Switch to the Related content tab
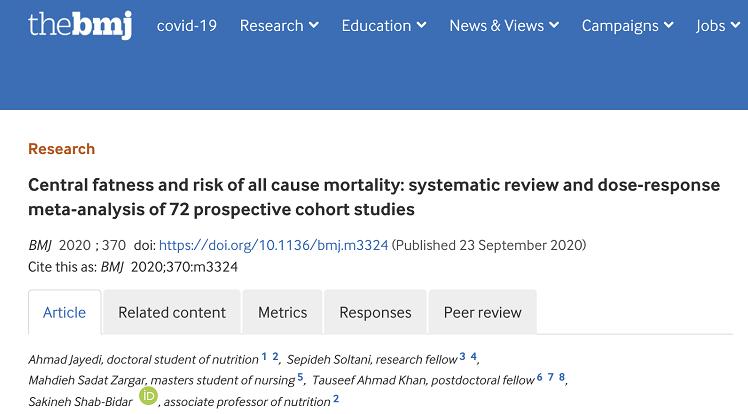Viewport: 748px width, 414px height. coord(172,313)
